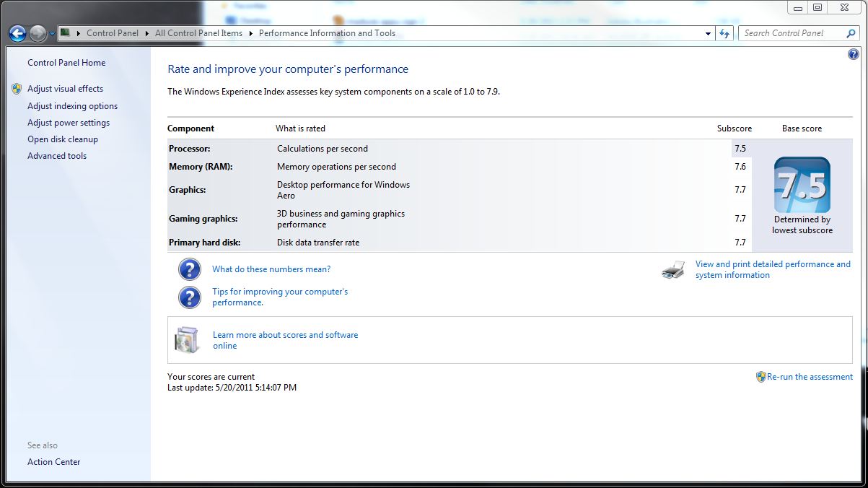Click the 7.5 base score badge
The height and width of the screenshot is (488, 868).
click(x=802, y=185)
